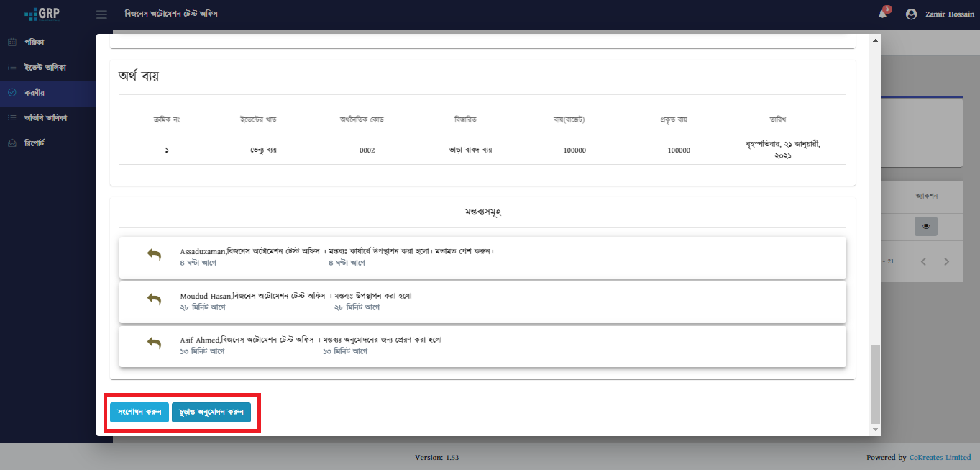Click the check-circle icon beside করণীয়

point(12,92)
